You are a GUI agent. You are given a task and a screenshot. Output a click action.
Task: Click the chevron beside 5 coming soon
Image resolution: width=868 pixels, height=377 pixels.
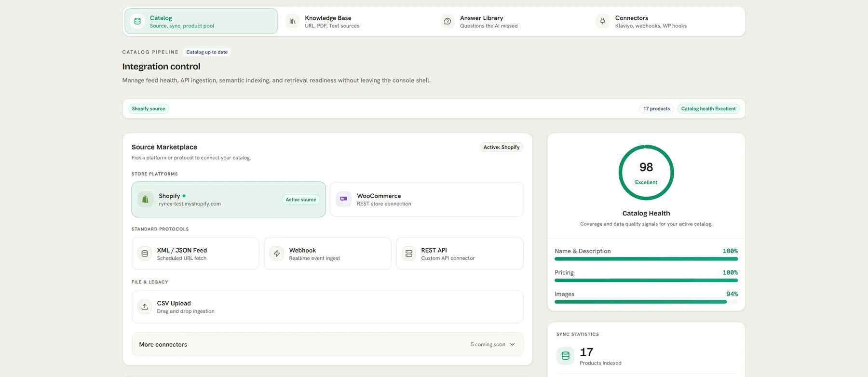tap(513, 344)
